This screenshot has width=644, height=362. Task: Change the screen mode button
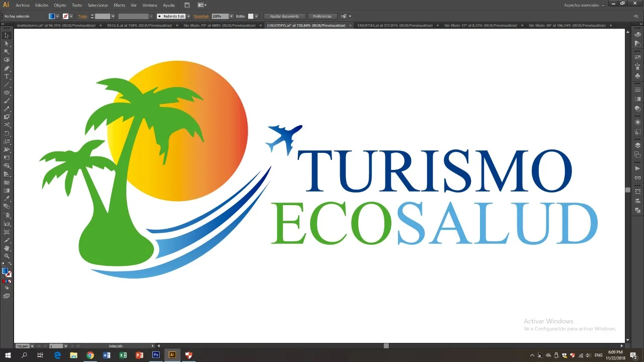7,296
